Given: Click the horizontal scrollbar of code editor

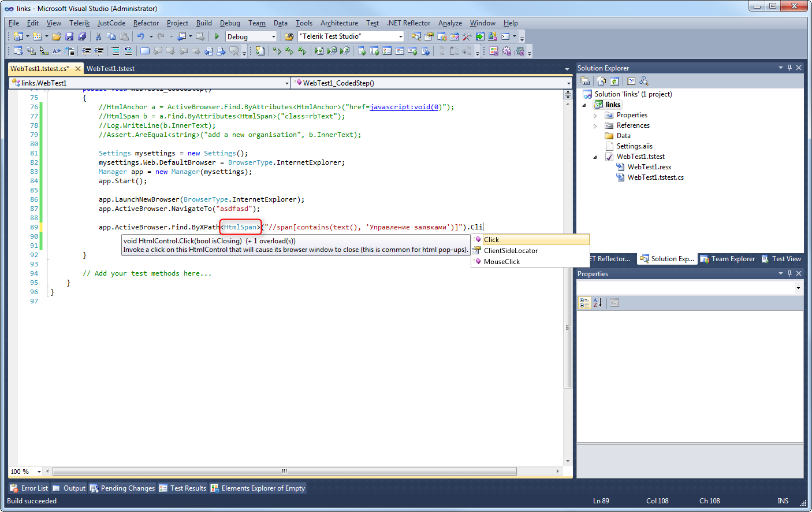Looking at the screenshot, I should (x=284, y=472).
